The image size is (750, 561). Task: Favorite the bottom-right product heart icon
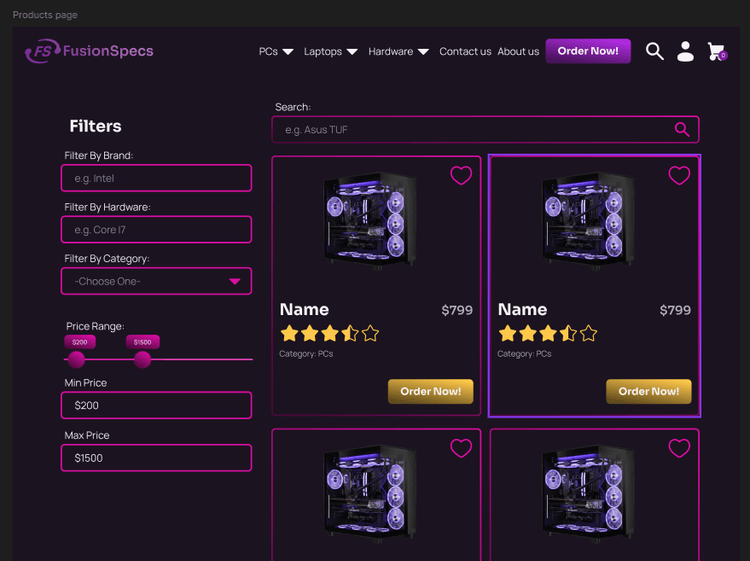679,448
